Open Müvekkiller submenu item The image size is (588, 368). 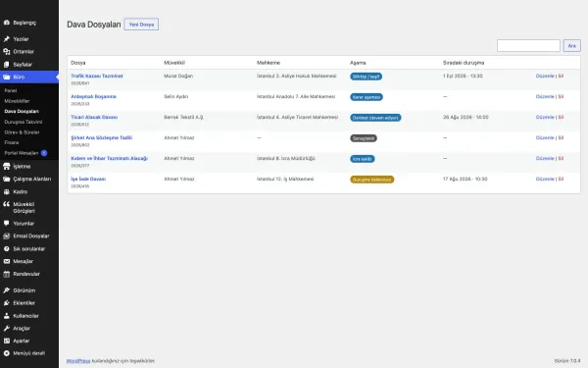(17, 101)
